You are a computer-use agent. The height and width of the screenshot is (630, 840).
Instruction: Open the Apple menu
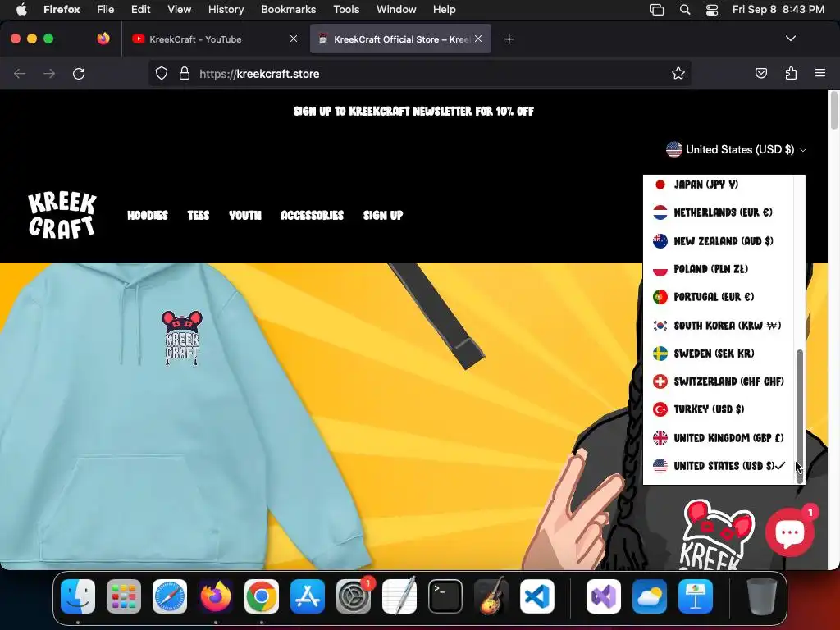21,9
